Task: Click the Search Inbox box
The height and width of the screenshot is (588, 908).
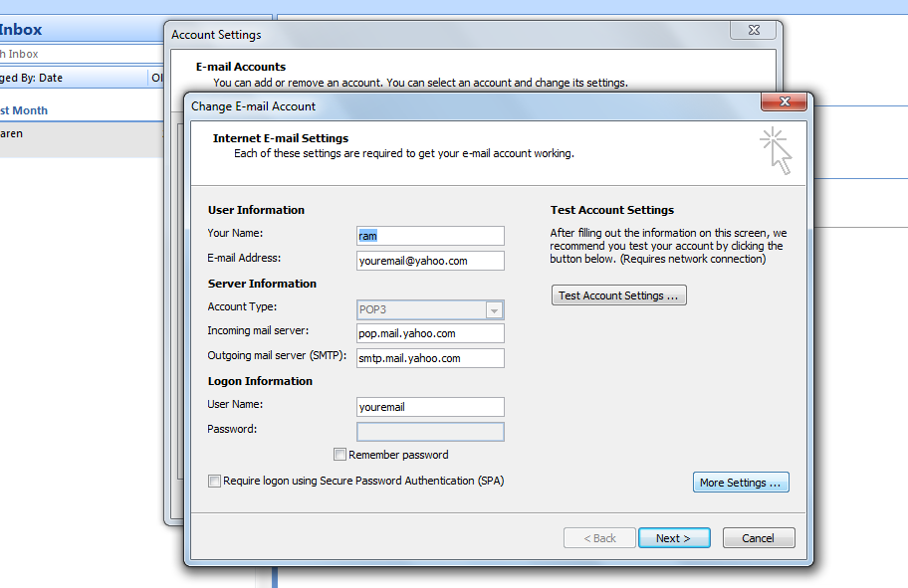Action: pos(80,54)
